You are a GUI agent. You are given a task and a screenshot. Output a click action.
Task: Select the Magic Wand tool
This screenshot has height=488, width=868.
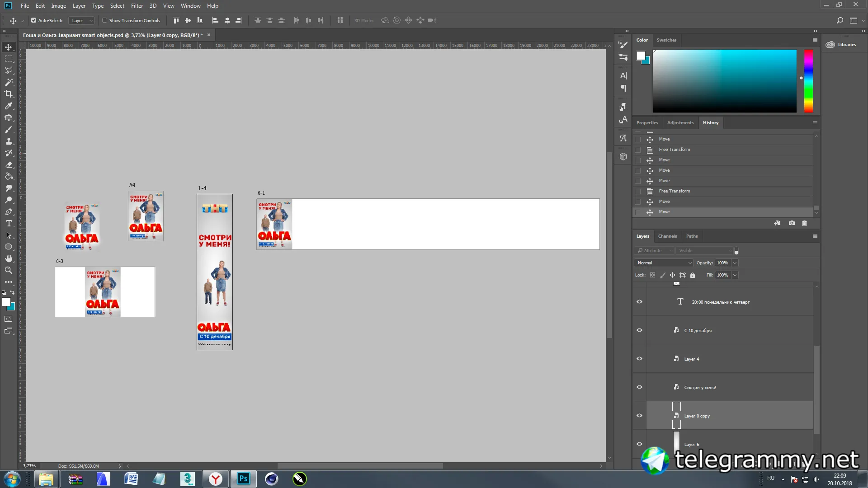coord(9,82)
